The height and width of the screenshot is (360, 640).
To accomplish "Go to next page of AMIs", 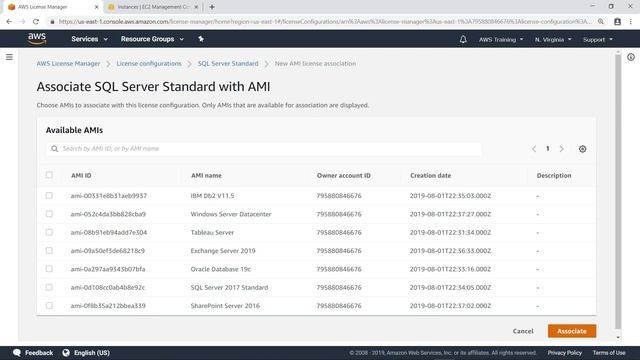I will click(x=562, y=149).
